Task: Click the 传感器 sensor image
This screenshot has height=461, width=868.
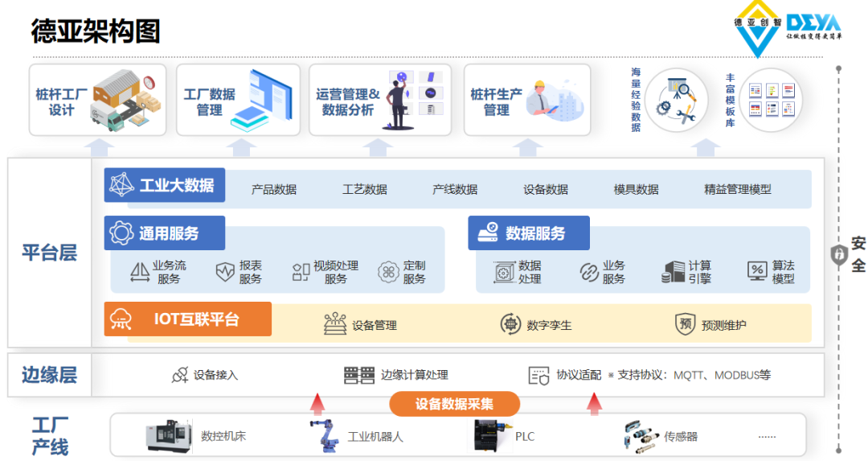Action: [x=641, y=436]
